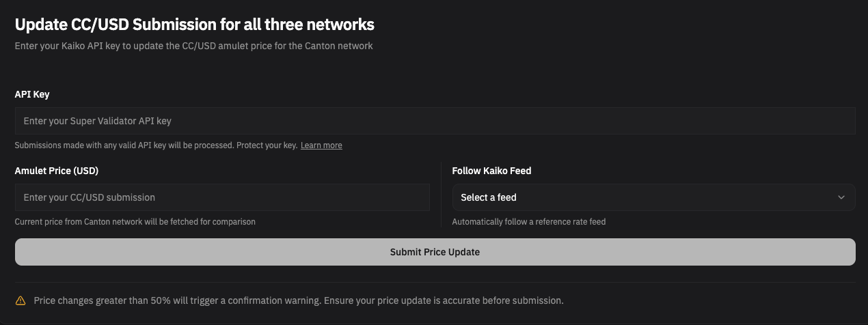868x325 pixels.
Task: Click the Submissions made with any valid API key text
Action: (x=124, y=145)
